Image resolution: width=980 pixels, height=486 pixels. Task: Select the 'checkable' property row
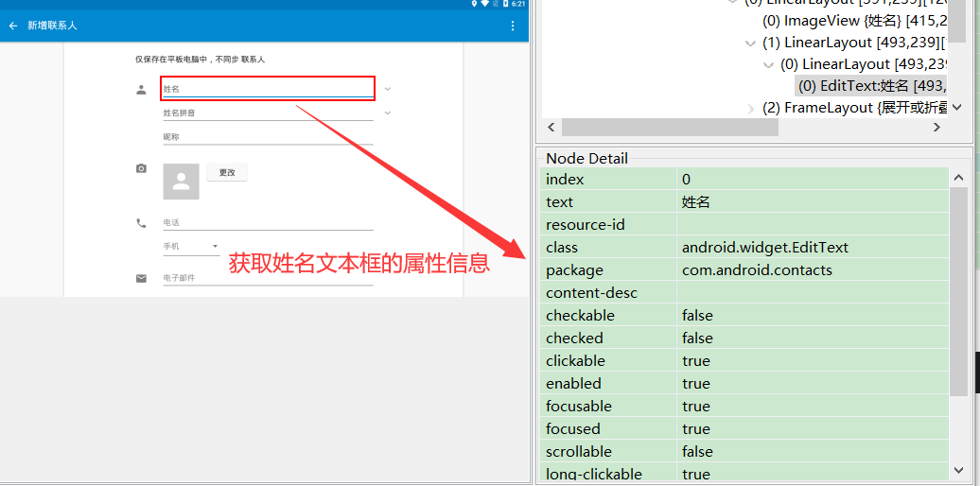click(x=744, y=315)
